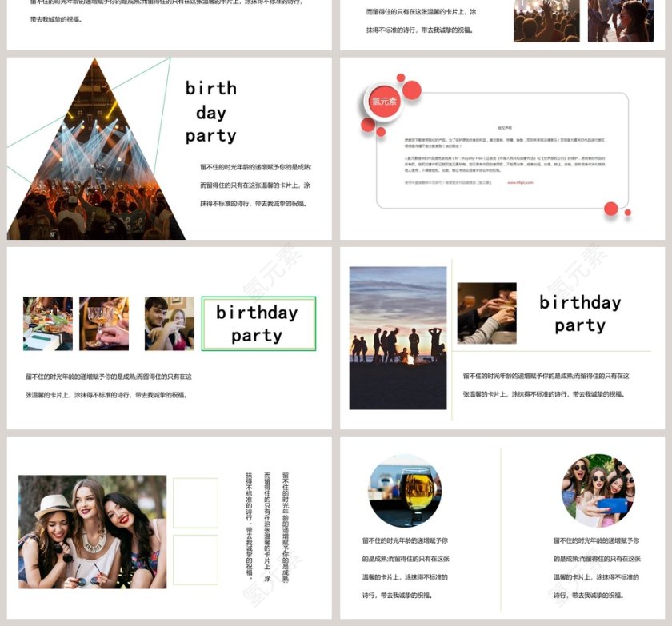Viewport: 672px width, 626px height.
Task: Select the vertical Chinese text block
Action: coord(266,526)
